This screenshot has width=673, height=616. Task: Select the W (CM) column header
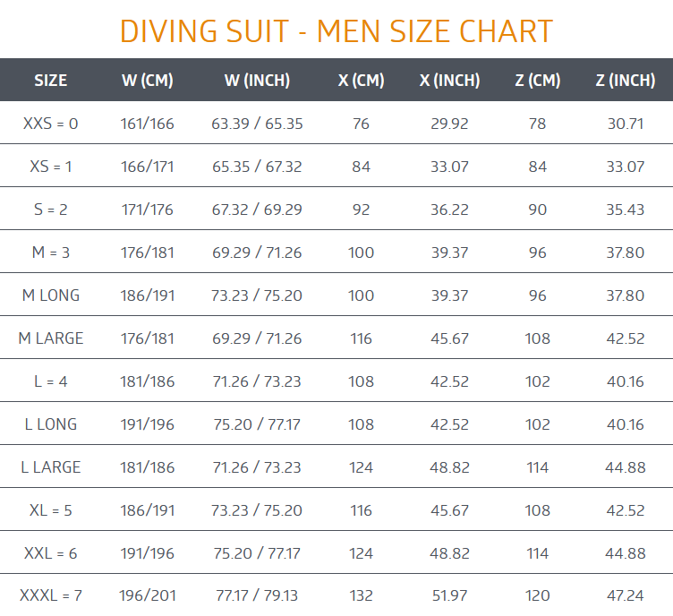click(x=147, y=81)
